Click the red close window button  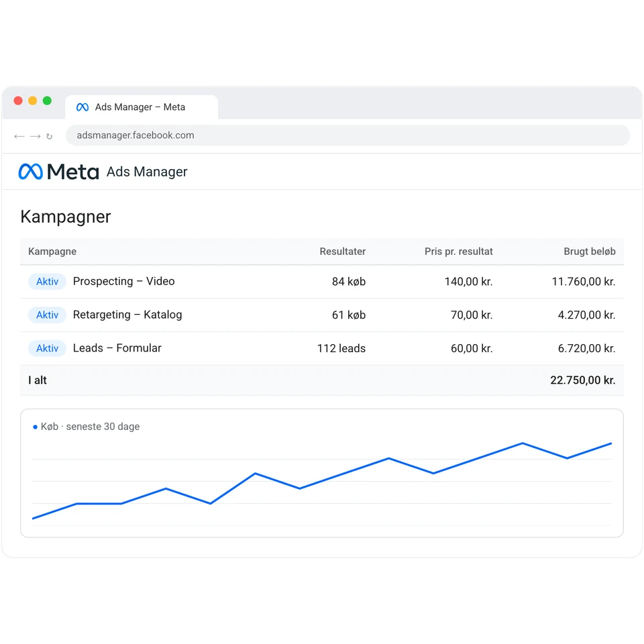pos(18,101)
